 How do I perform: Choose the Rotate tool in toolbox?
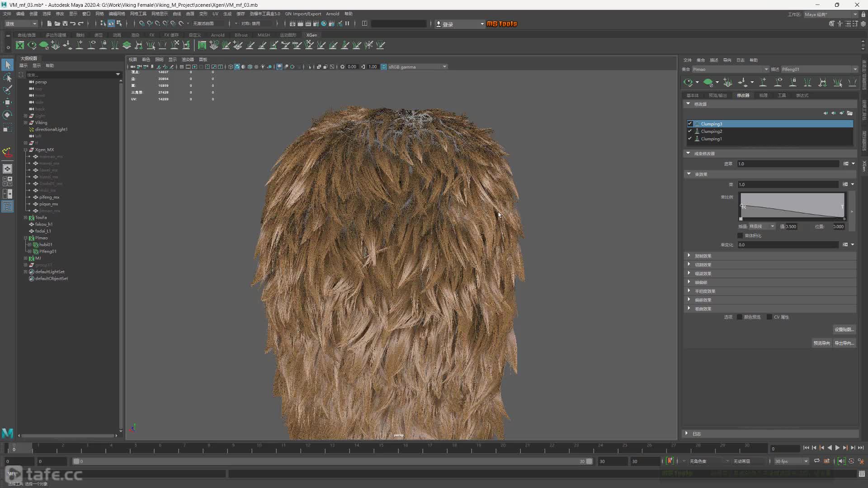(8, 115)
